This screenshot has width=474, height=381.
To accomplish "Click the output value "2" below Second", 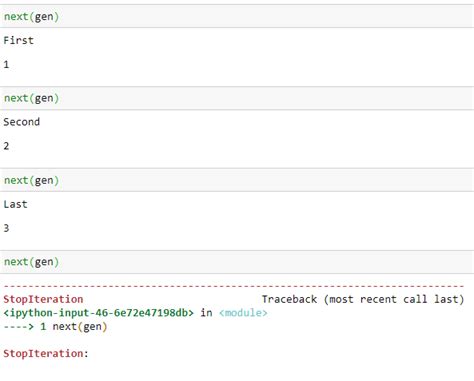I will point(6,146).
